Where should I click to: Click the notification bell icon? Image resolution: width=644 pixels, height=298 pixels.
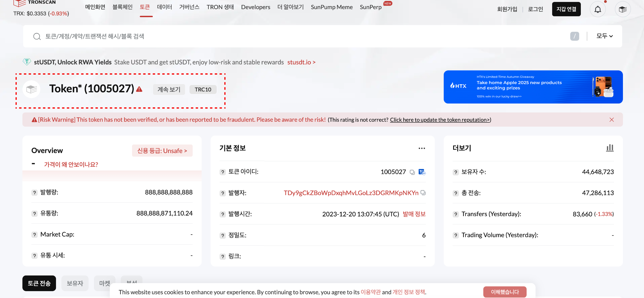(x=598, y=10)
